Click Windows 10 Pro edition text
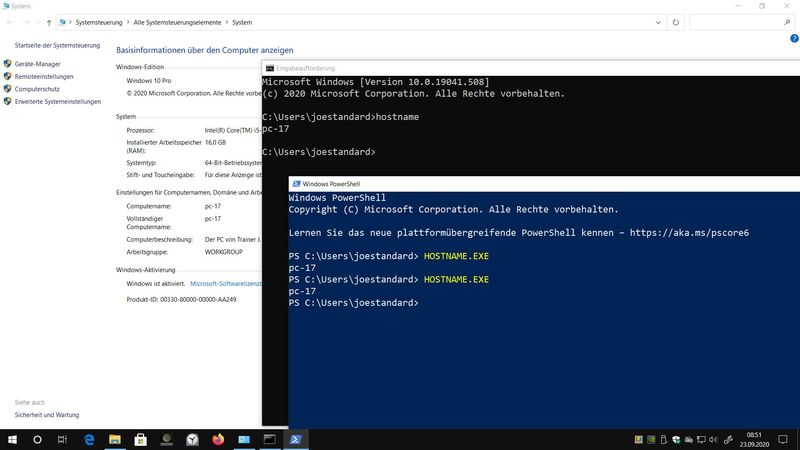Viewport: 800px width, 450px height. pyautogui.click(x=148, y=81)
